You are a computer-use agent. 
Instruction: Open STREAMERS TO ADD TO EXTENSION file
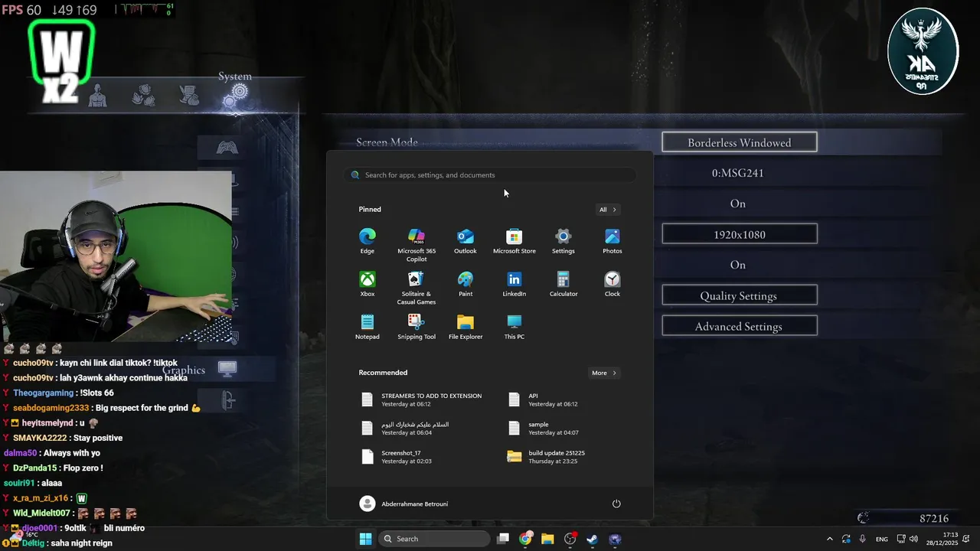pyautogui.click(x=423, y=399)
